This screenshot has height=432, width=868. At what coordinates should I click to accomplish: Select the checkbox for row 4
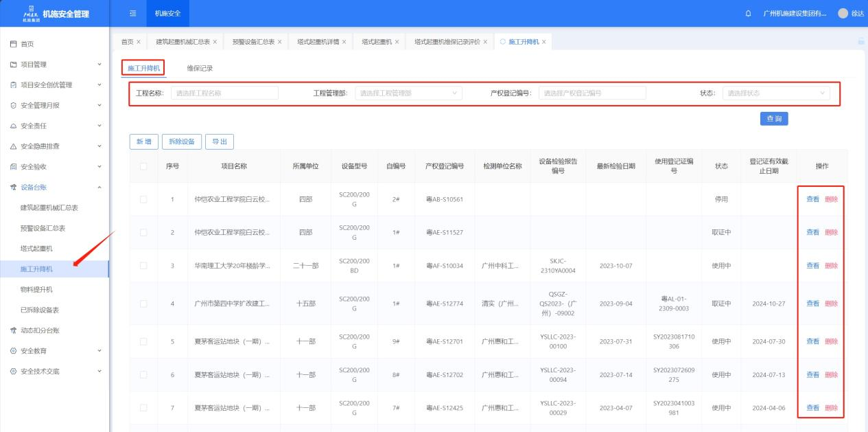click(x=143, y=303)
